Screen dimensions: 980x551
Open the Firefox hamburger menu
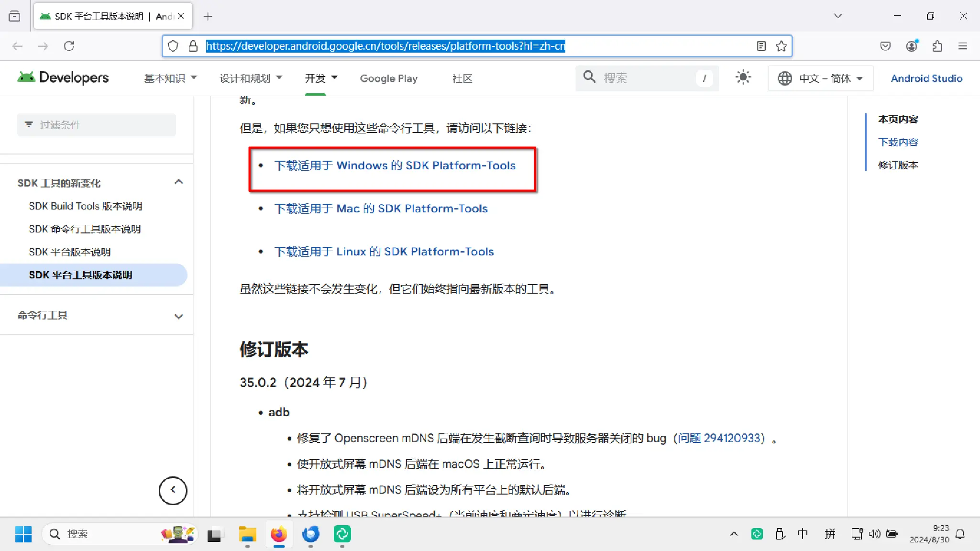pos(963,46)
